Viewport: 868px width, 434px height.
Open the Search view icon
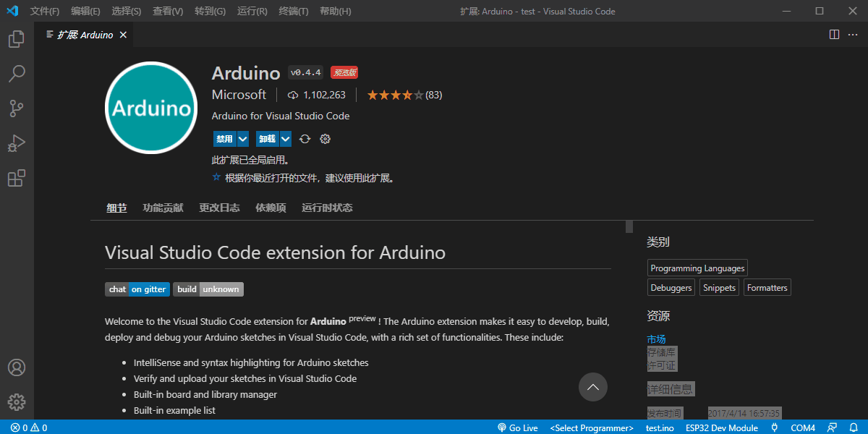pos(17,74)
